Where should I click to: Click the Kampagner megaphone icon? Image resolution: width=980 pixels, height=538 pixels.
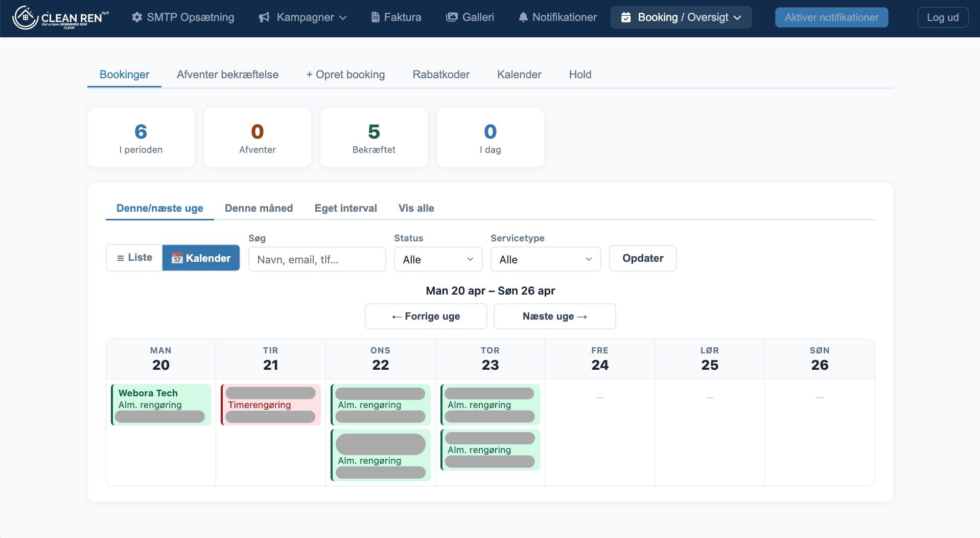point(264,18)
